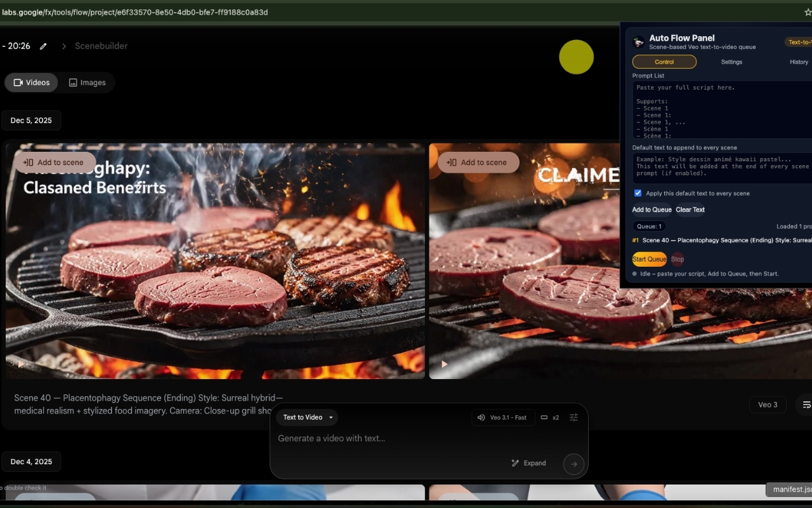Add the first grill video to scene

(54, 163)
